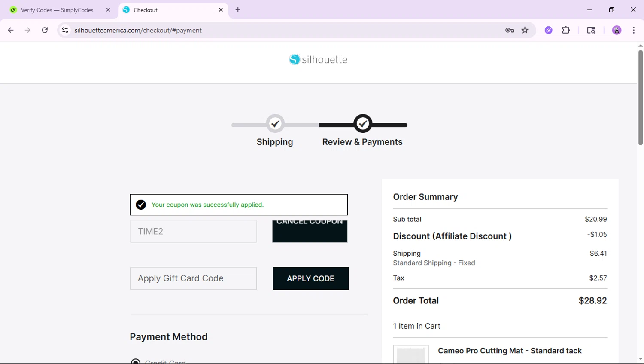Click the scroll down arrow
The image size is (644, 364).
coord(640,359)
